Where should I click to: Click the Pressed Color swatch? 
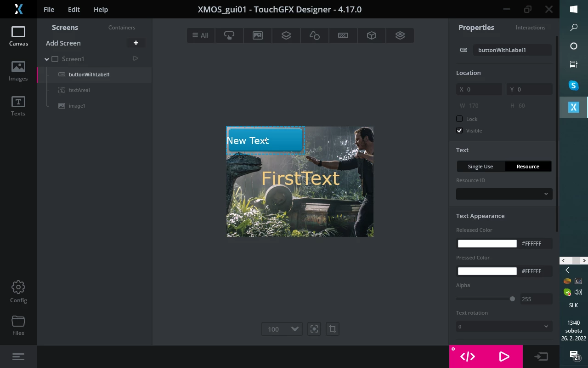pos(487,271)
